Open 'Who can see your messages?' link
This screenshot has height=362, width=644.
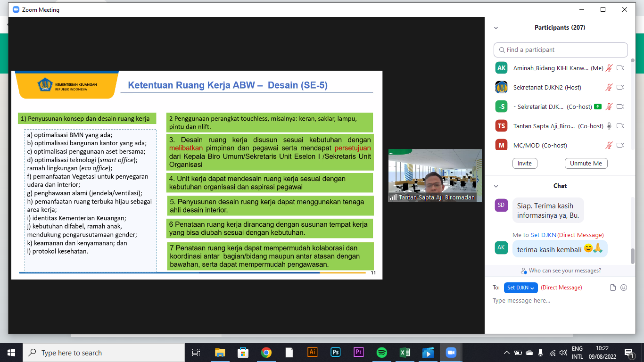(x=565, y=271)
